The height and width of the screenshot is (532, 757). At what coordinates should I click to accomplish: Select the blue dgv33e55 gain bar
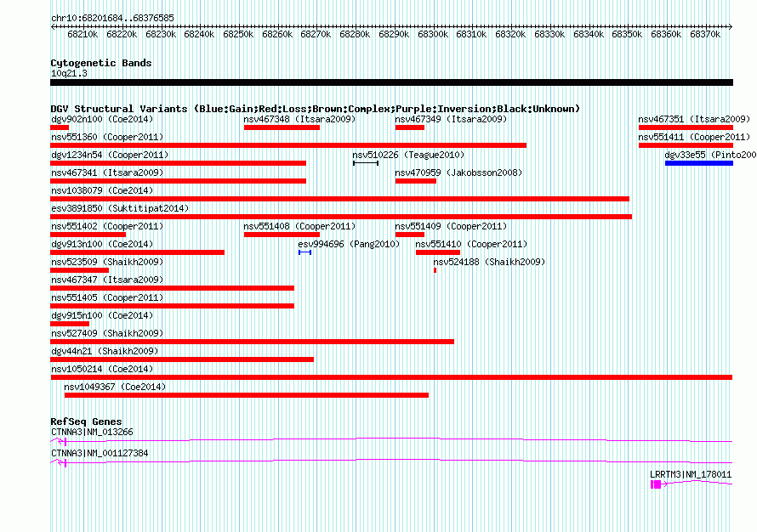coord(699,163)
